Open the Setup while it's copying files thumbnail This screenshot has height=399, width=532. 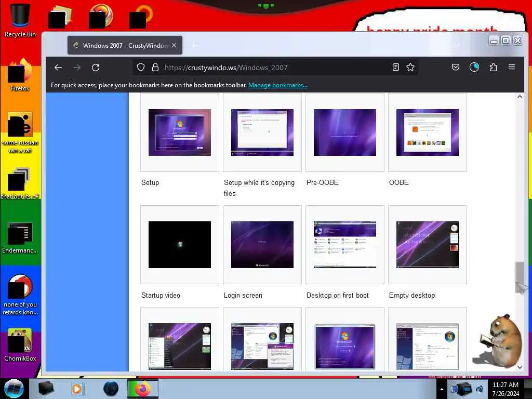tap(262, 132)
